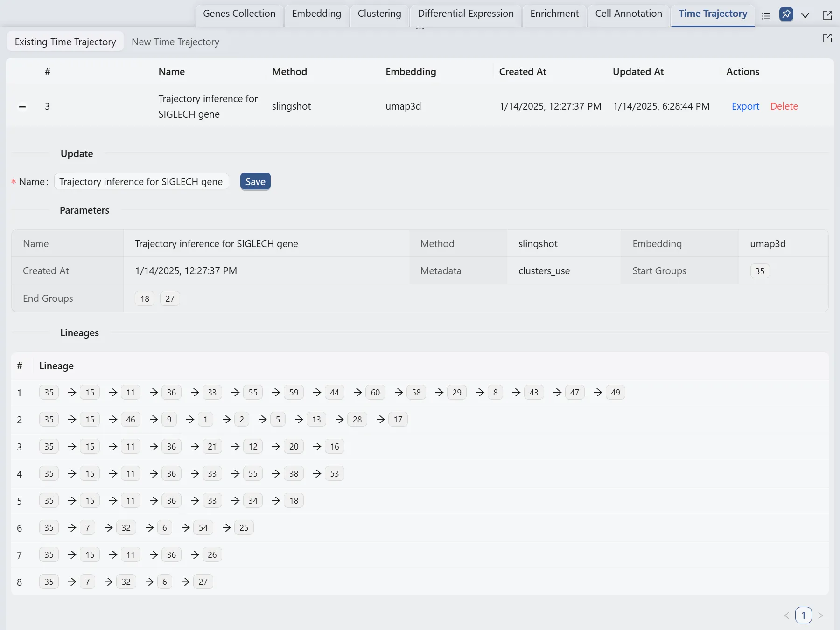Open the Cell Annotation tab
Viewport: 840px width, 630px height.
(628, 14)
